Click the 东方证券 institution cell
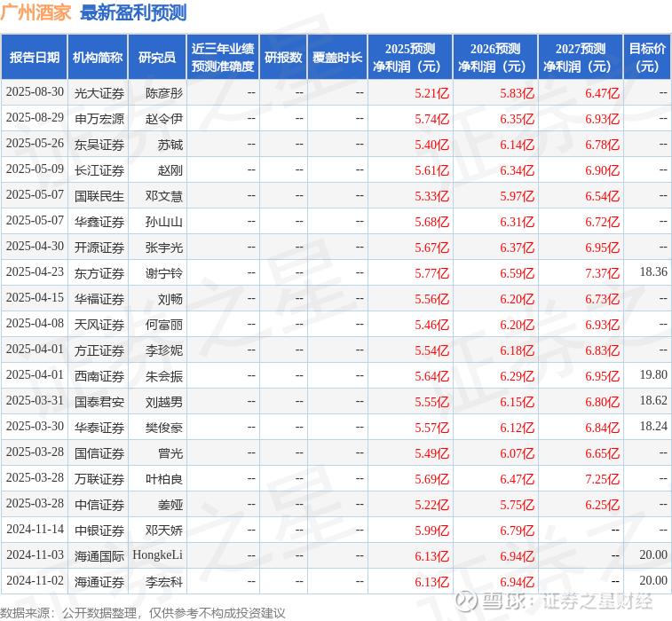672x621 pixels. pos(99,273)
